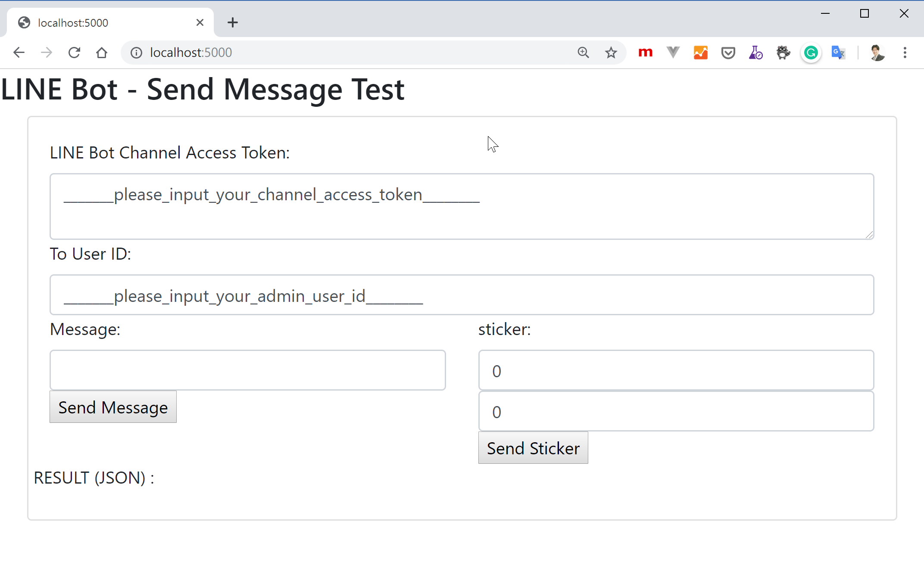The image size is (924, 568).
Task: Reload the localhost page
Action: tap(74, 53)
